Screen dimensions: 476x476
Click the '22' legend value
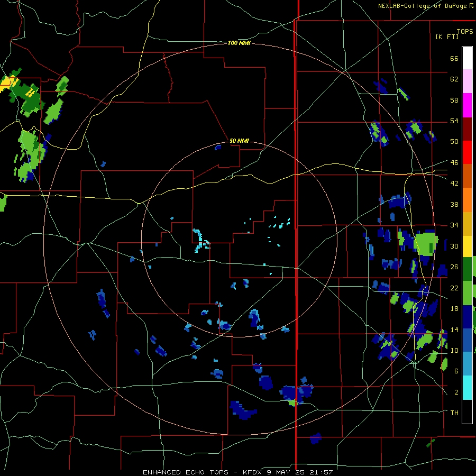point(454,288)
